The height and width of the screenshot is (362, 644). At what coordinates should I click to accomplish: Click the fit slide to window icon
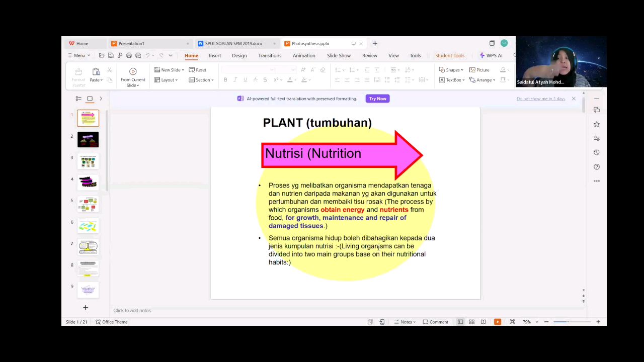(x=512, y=322)
